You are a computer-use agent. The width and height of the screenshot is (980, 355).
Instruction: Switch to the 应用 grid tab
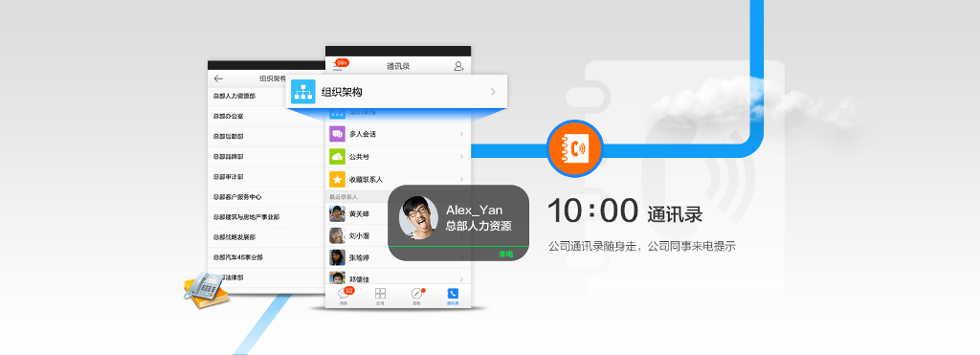tap(380, 296)
